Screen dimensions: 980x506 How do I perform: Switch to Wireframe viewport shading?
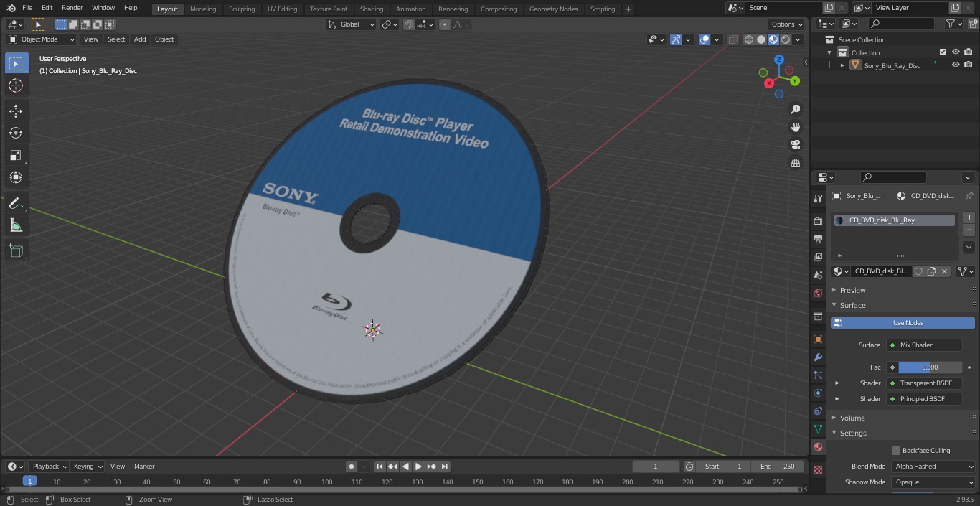749,39
